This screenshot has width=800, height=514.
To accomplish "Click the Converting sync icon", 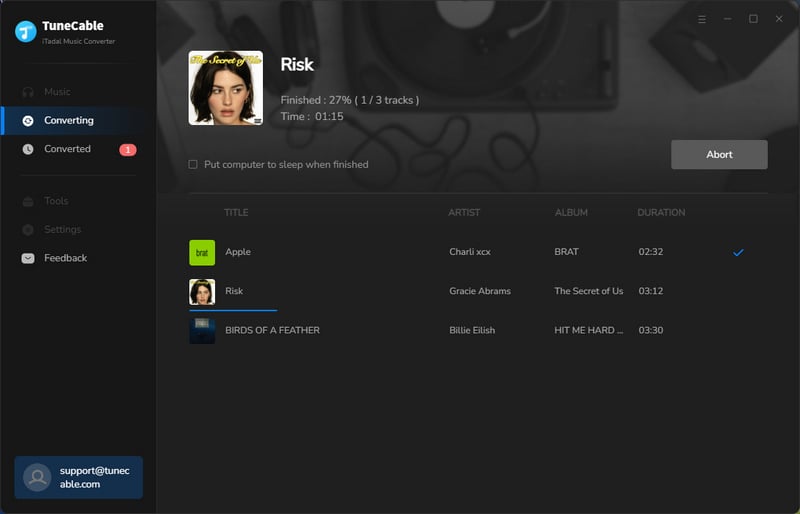I will click(28, 120).
